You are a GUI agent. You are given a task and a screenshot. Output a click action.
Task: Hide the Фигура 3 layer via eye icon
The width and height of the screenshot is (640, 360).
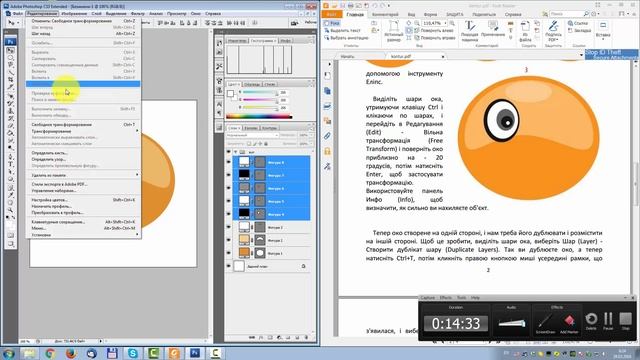pyautogui.click(x=229, y=227)
